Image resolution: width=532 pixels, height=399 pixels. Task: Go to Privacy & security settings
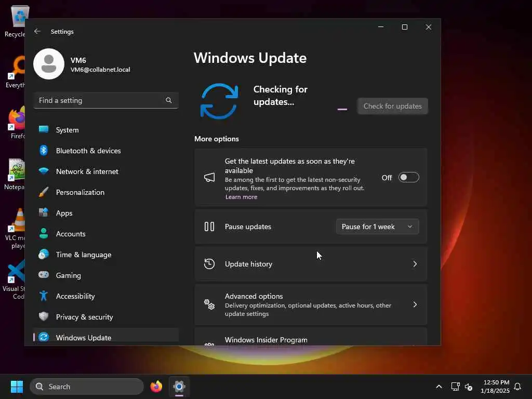(x=106, y=316)
